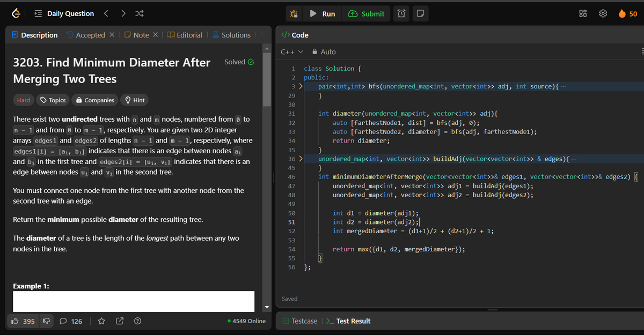Open the C++ language dropdown

[x=292, y=52]
